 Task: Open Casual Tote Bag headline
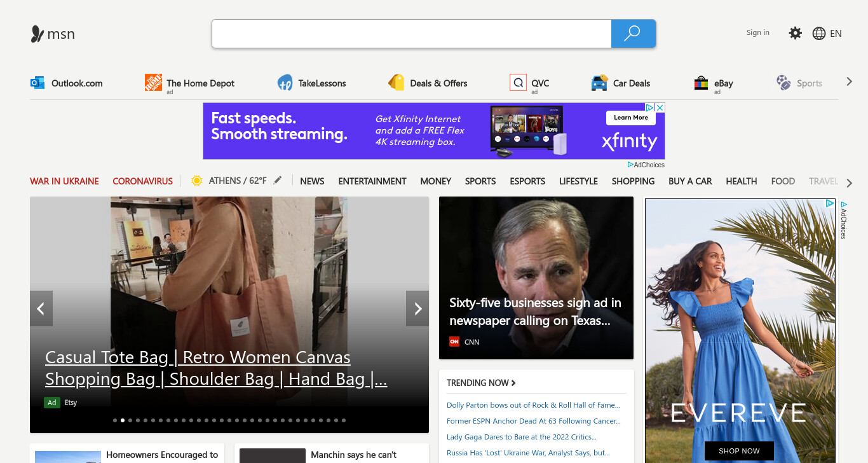coord(216,368)
